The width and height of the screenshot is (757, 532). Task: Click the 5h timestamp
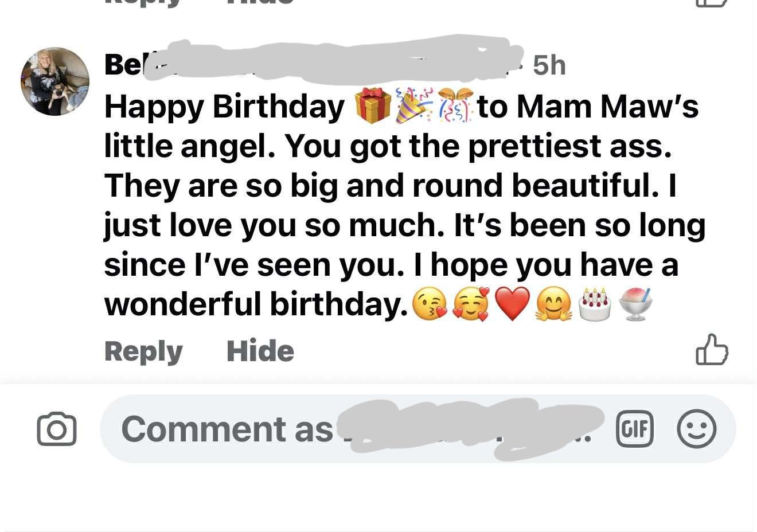[549, 64]
